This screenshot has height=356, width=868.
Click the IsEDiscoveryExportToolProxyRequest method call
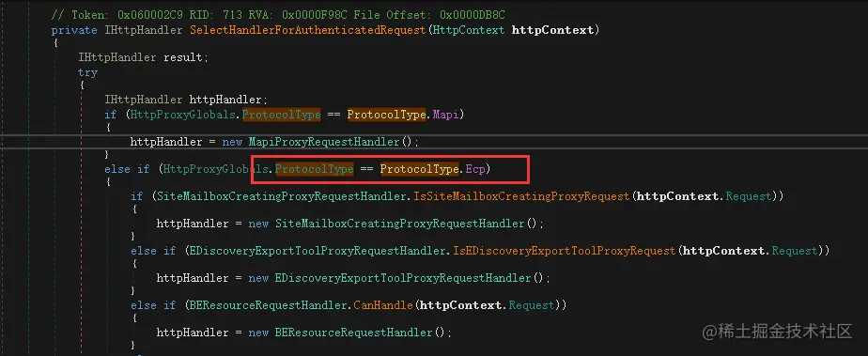(565, 251)
